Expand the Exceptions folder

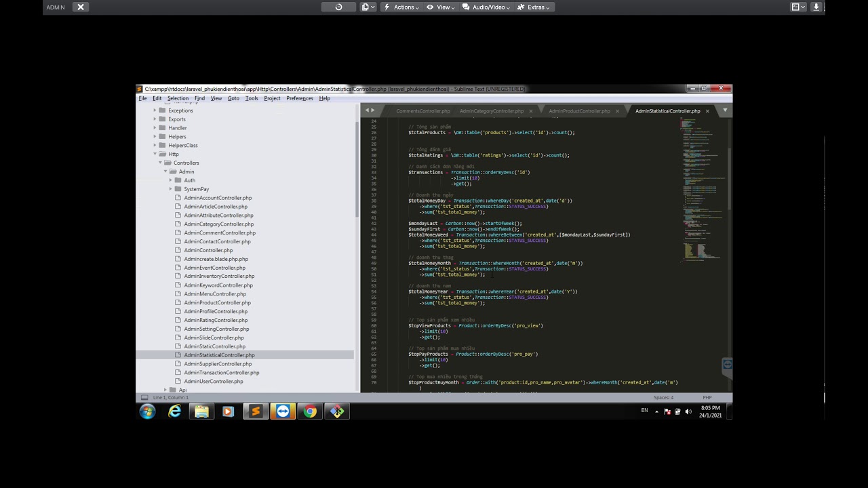point(155,110)
